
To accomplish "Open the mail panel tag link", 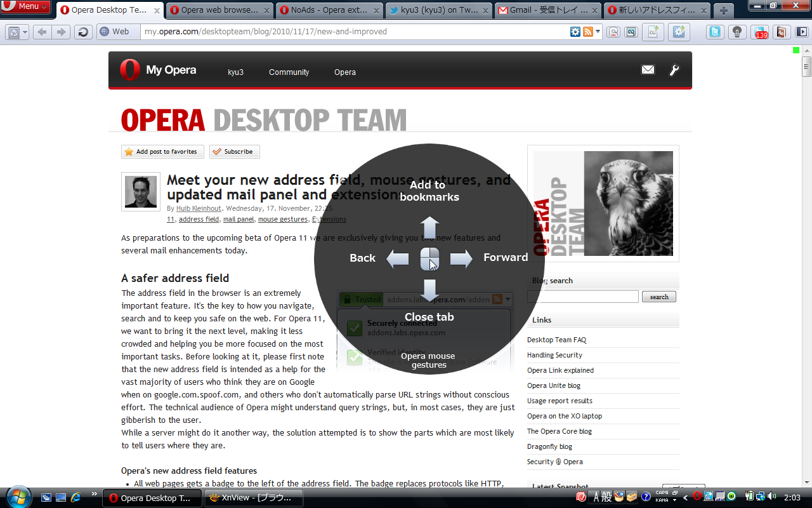I will coord(239,219).
